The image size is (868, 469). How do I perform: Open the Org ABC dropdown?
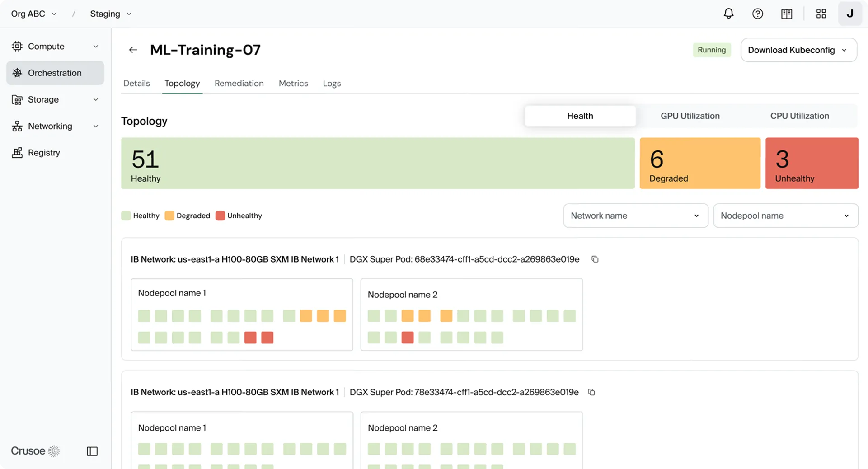pyautogui.click(x=34, y=14)
